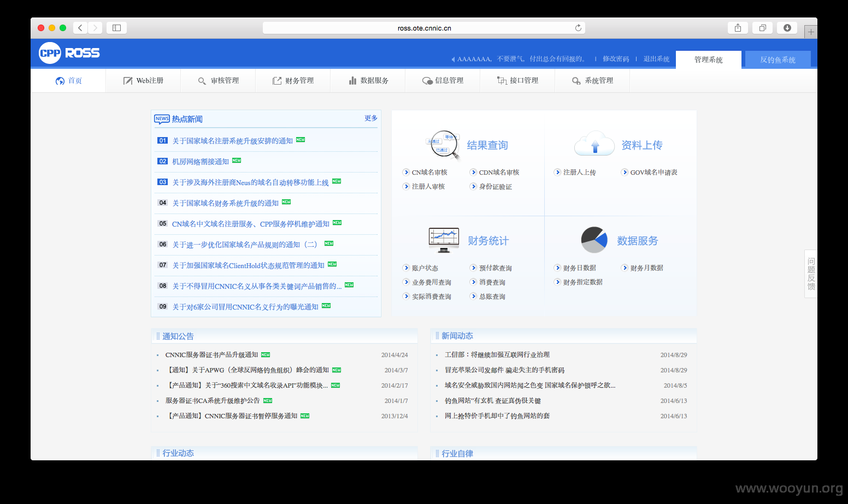Click the 资料上传 cloud upload illustration
The height and width of the screenshot is (504, 848).
click(x=594, y=144)
